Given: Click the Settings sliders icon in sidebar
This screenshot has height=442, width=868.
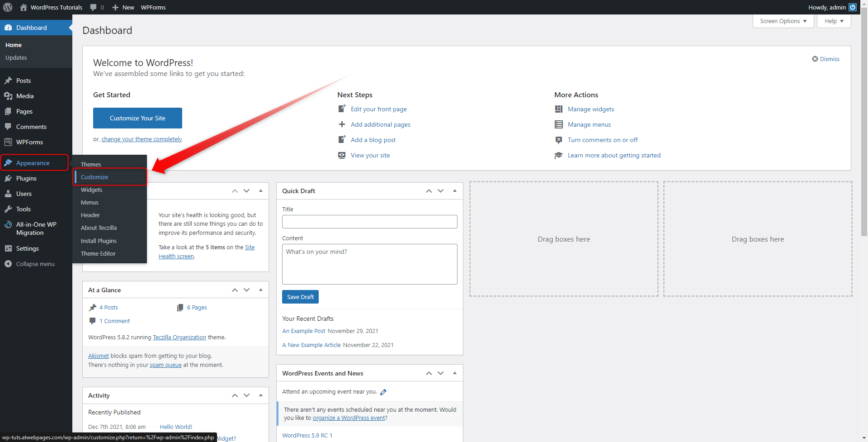Looking at the screenshot, I should [x=8, y=248].
